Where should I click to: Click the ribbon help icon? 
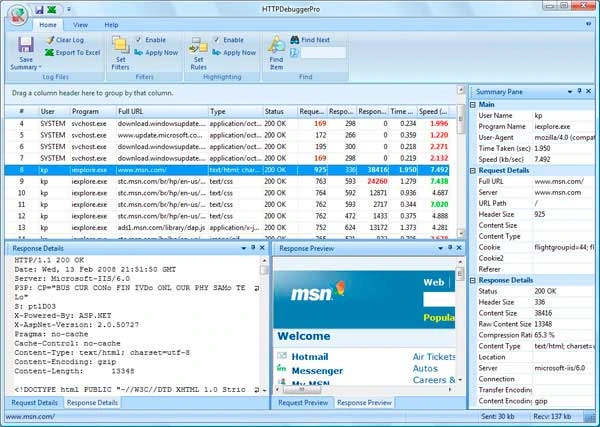click(589, 24)
